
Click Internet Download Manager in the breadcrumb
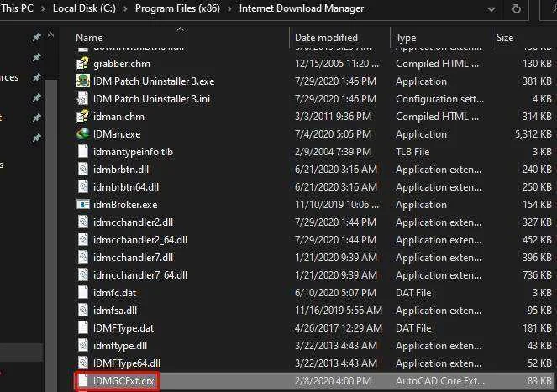[302, 8]
